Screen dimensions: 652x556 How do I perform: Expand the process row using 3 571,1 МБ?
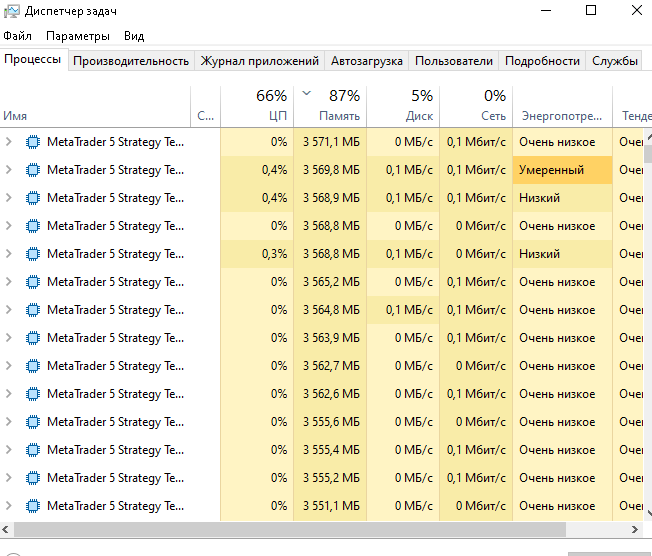(8, 142)
